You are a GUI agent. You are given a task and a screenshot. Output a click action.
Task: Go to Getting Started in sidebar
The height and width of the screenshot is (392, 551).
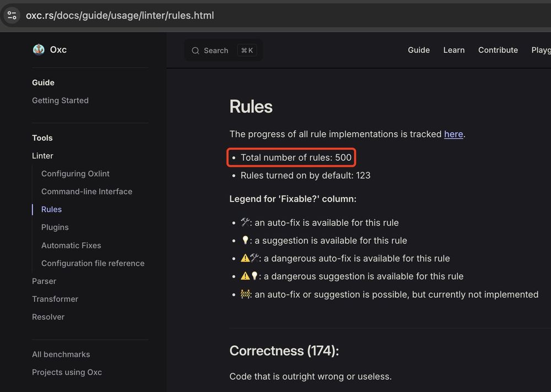pyautogui.click(x=60, y=100)
